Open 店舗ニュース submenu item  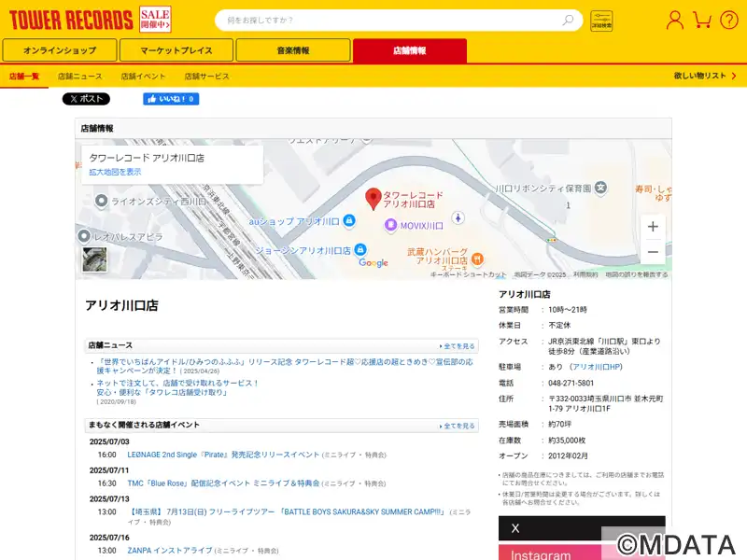pos(80,77)
